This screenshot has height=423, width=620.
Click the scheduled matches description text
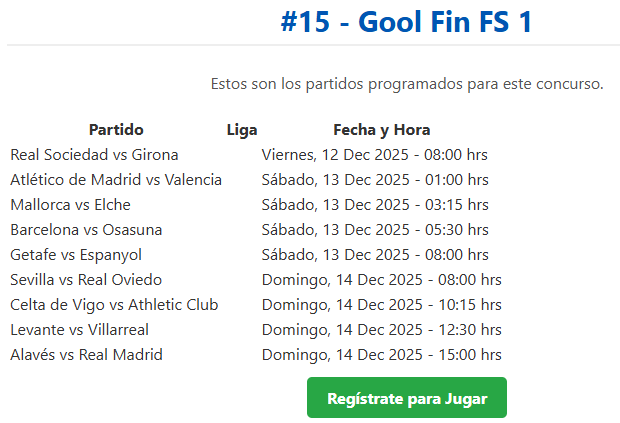click(x=407, y=84)
